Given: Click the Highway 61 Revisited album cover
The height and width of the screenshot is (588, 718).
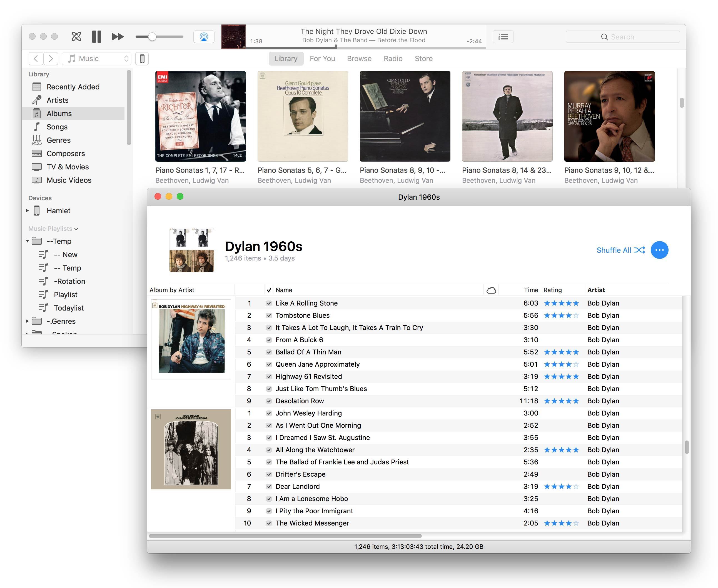Looking at the screenshot, I should tap(191, 339).
